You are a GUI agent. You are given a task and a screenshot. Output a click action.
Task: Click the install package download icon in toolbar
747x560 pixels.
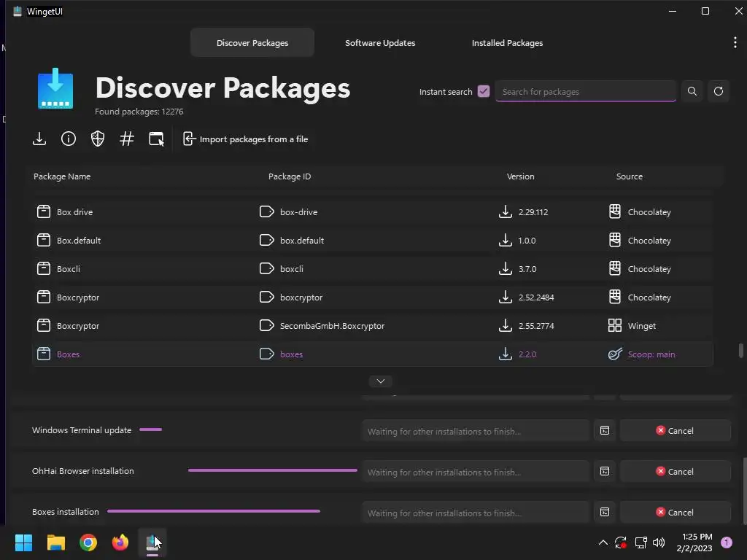click(39, 139)
